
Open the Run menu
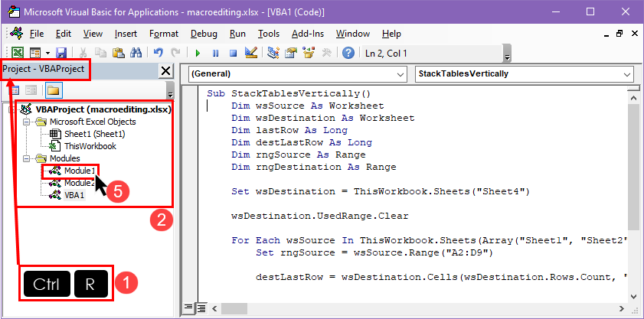(x=238, y=34)
